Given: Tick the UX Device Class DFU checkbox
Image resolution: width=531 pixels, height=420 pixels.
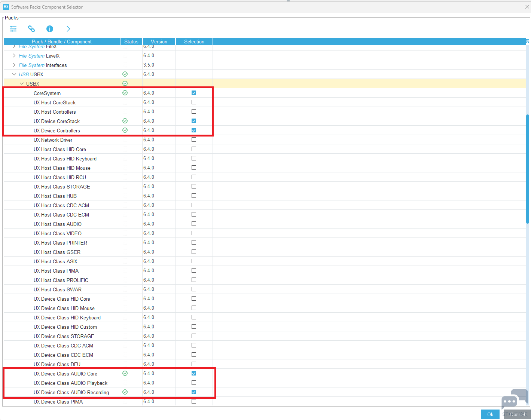Looking at the screenshot, I should 194,364.
